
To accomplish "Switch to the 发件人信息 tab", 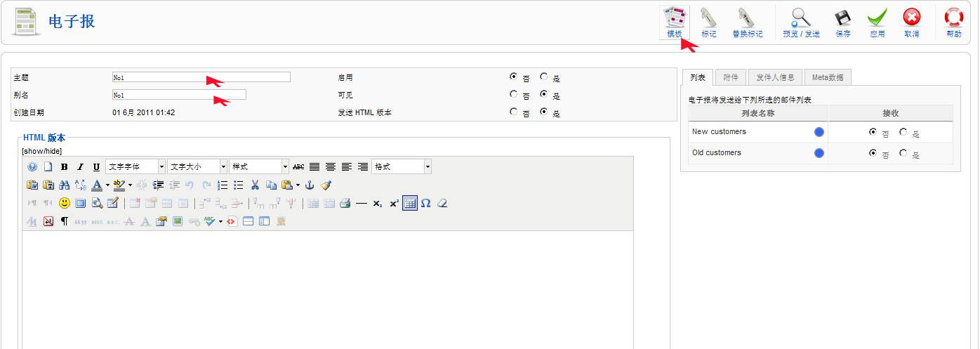I will pyautogui.click(x=775, y=77).
